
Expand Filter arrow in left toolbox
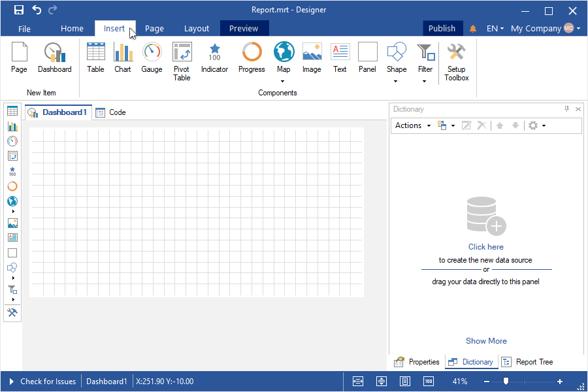click(x=13, y=300)
